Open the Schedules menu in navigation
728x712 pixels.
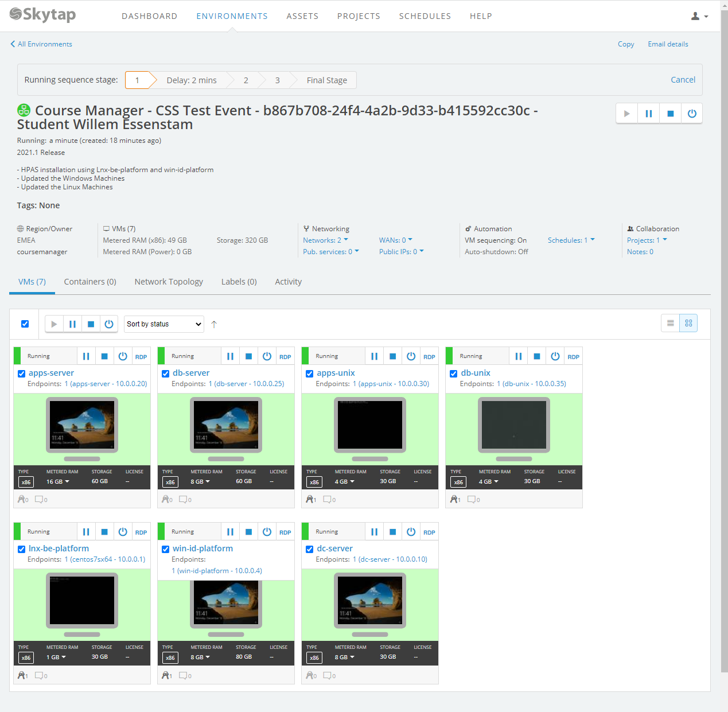(x=425, y=16)
